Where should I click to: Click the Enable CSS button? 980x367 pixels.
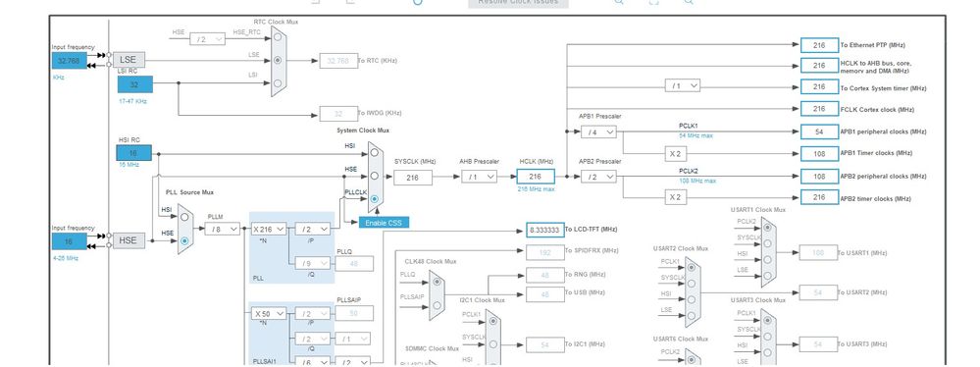384,223
